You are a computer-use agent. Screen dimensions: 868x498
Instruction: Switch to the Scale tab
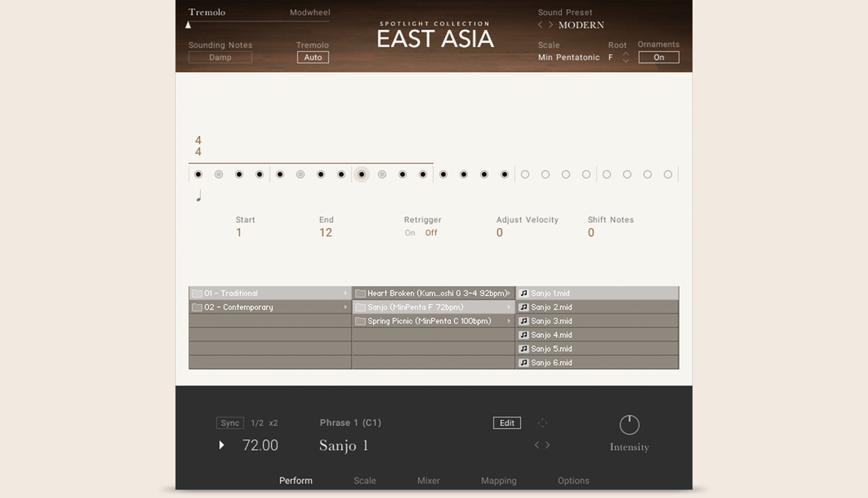(365, 481)
